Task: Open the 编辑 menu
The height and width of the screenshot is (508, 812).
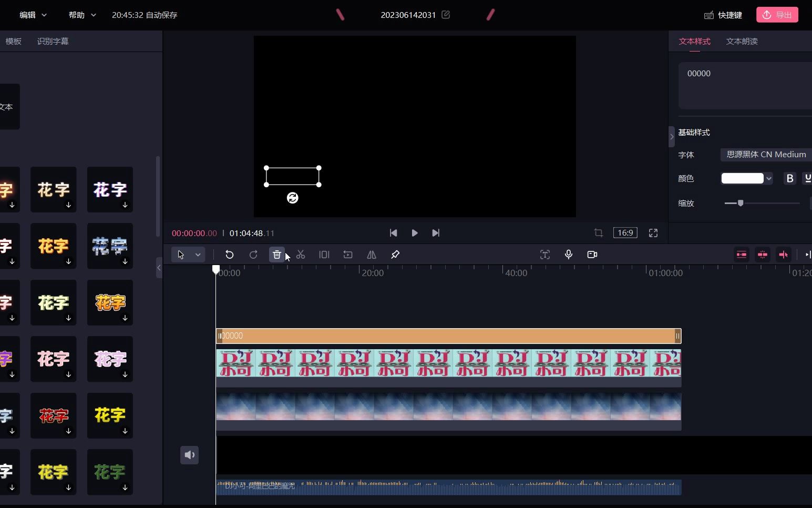Action: (x=33, y=15)
